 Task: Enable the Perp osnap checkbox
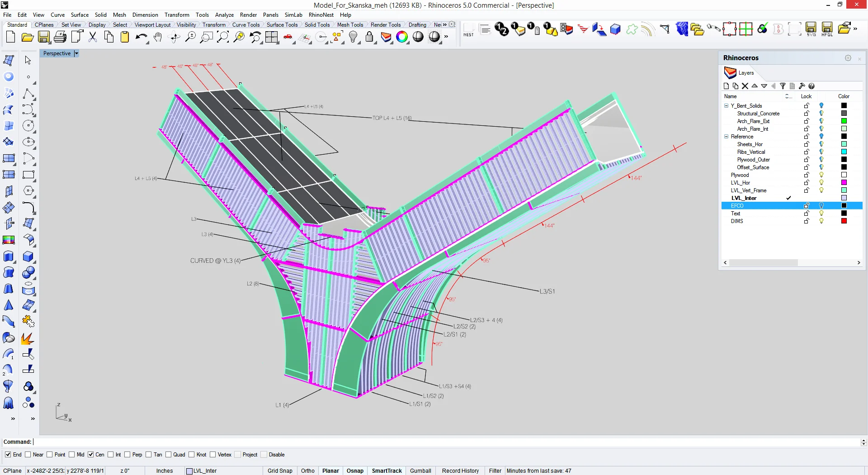[127, 455]
